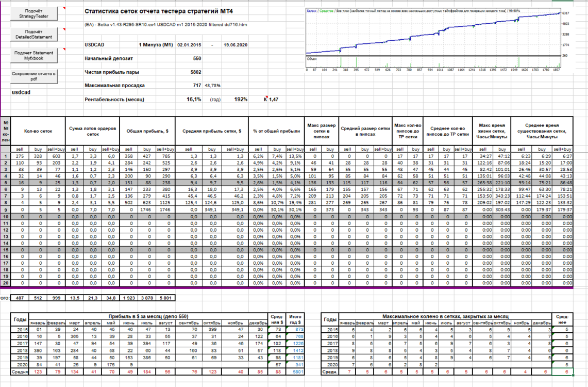
Task: Select row 9 buy profit 1746
Action: (147, 209)
